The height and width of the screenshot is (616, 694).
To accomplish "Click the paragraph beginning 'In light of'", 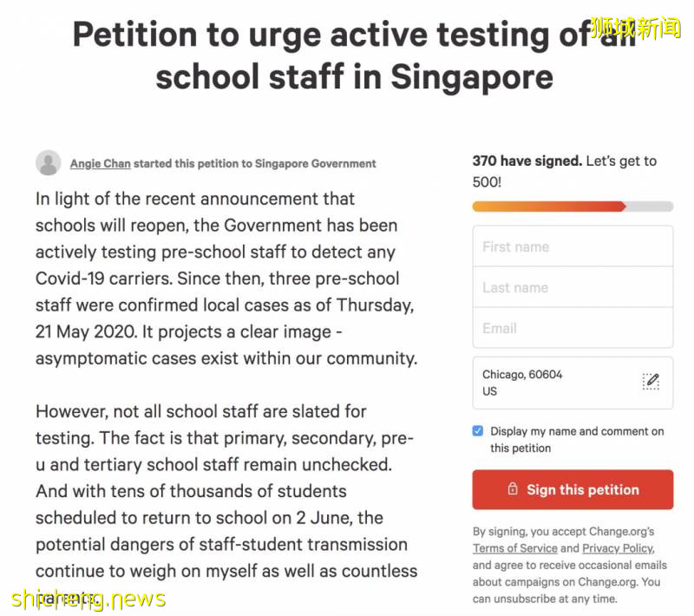I will coord(226,278).
